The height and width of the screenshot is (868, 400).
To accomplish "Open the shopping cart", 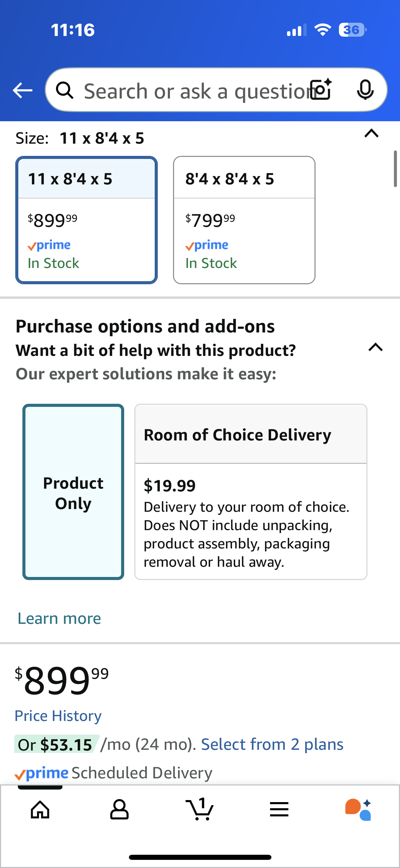I will [199, 810].
